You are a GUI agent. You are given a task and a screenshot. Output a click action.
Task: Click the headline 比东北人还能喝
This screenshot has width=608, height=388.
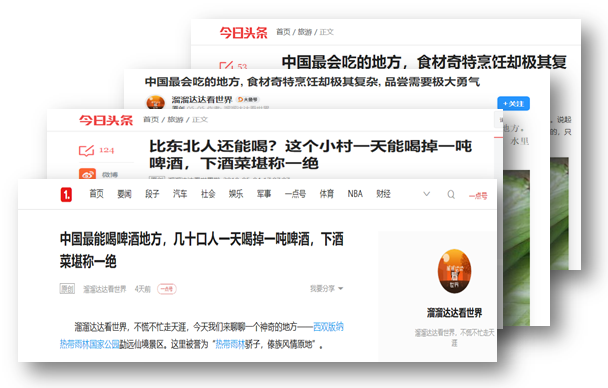click(x=311, y=155)
